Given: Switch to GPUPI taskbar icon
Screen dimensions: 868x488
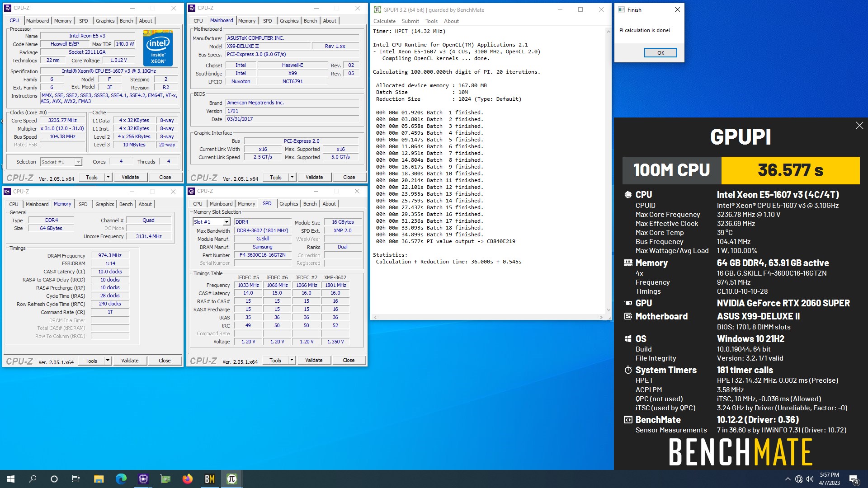Looking at the screenshot, I should [232, 479].
